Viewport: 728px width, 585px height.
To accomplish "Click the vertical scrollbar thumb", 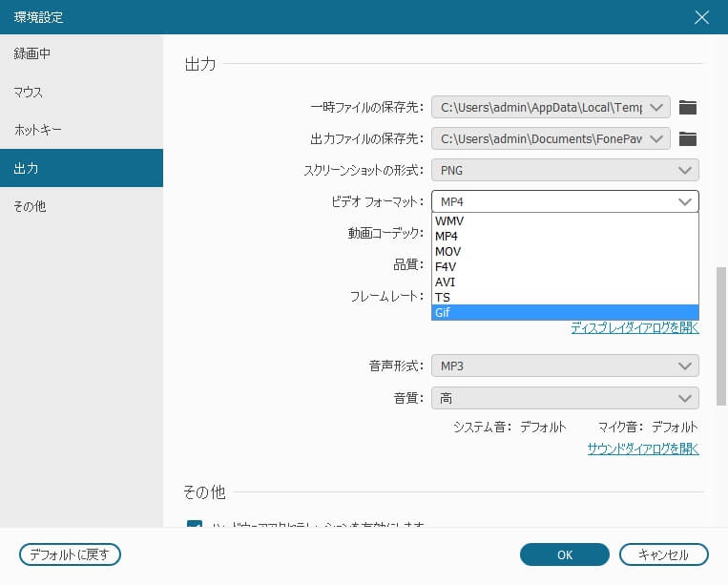I will pos(721,336).
